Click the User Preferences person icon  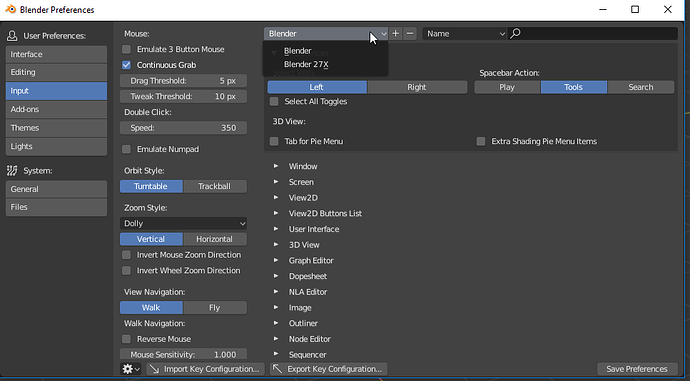click(x=12, y=36)
